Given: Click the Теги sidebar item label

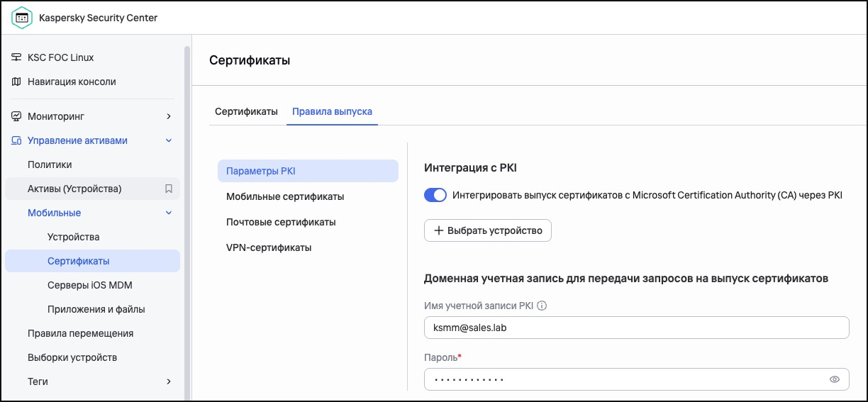Looking at the screenshot, I should pos(38,381).
